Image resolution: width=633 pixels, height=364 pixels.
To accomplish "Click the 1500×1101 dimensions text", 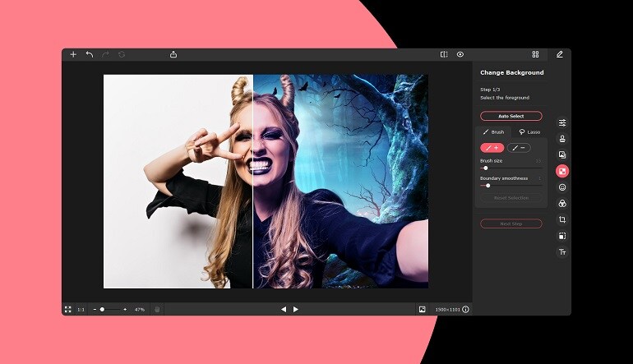I will tap(448, 310).
